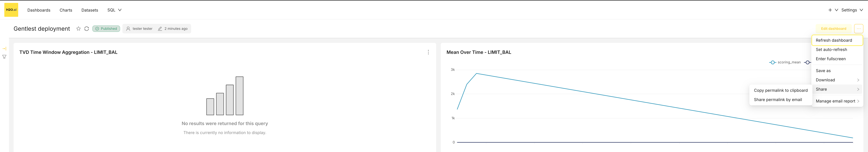
Task: Open the plus add-new menu
Action: point(833,10)
